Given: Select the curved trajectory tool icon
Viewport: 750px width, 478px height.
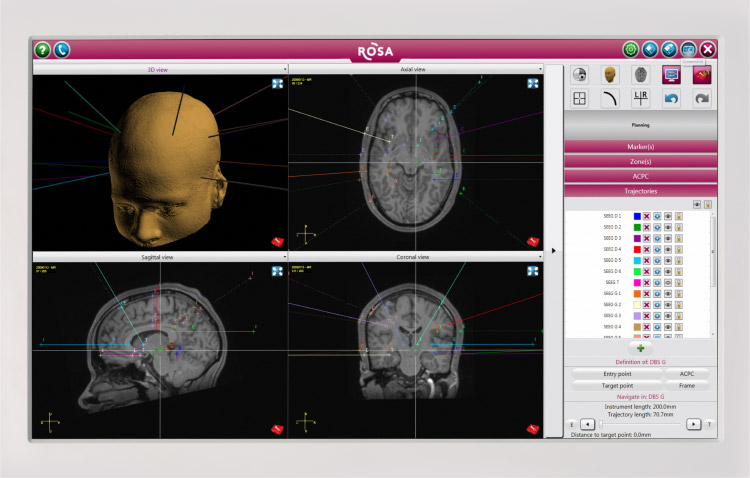Looking at the screenshot, I should [608, 98].
